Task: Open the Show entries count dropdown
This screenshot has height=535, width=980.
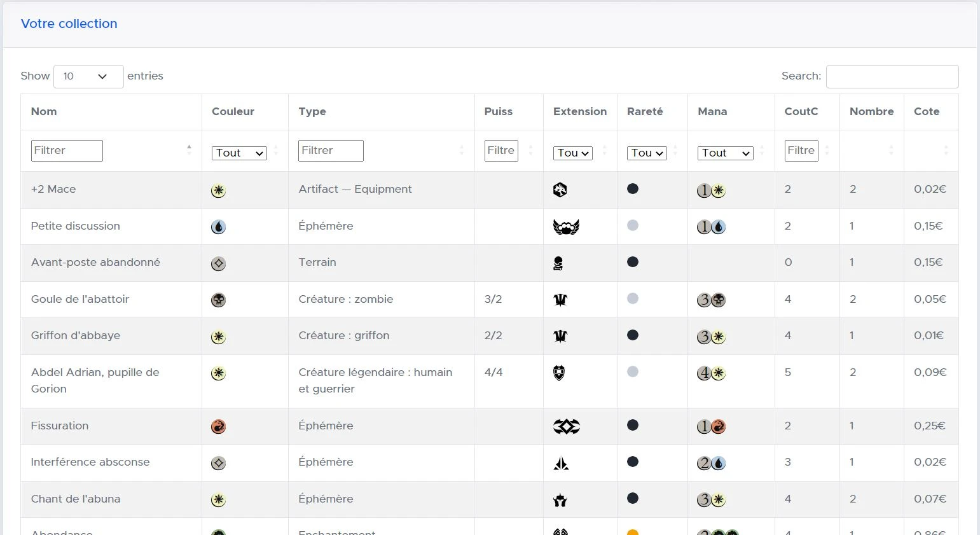Action: (x=88, y=76)
